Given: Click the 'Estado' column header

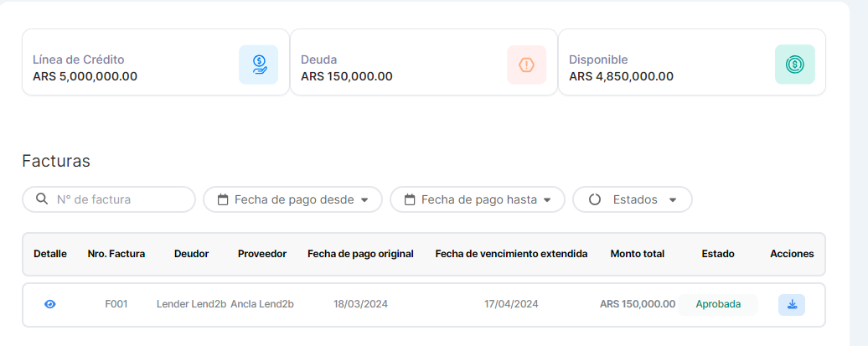Looking at the screenshot, I should (717, 254).
